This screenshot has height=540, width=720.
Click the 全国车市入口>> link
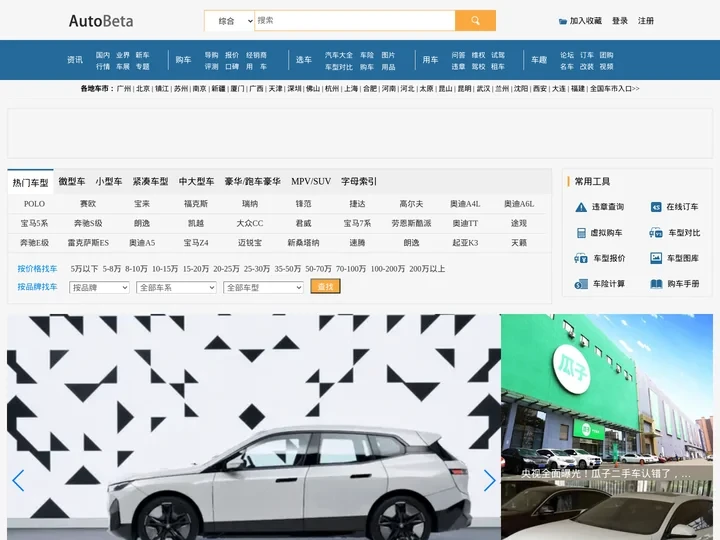point(614,89)
